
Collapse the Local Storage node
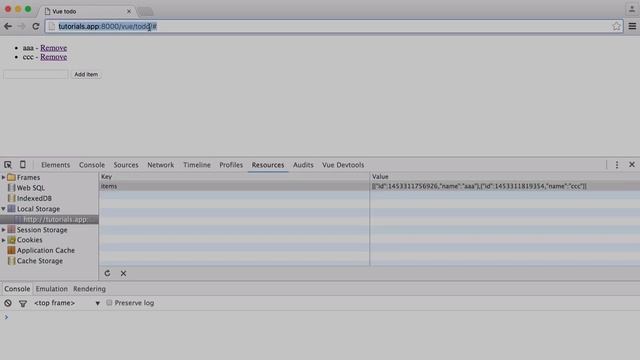pyautogui.click(x=4, y=209)
